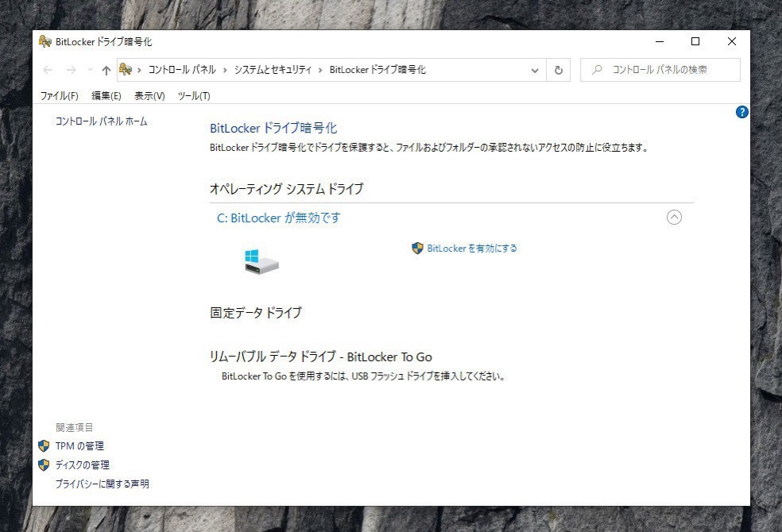The image size is (782, 532).
Task: Click the arrow between システムとセキュリティ and BitLocker
Action: click(320, 70)
